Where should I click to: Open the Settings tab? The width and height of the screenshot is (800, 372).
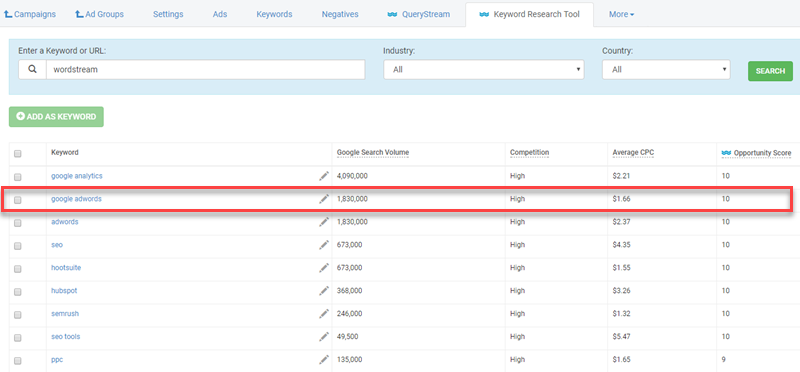pos(168,14)
